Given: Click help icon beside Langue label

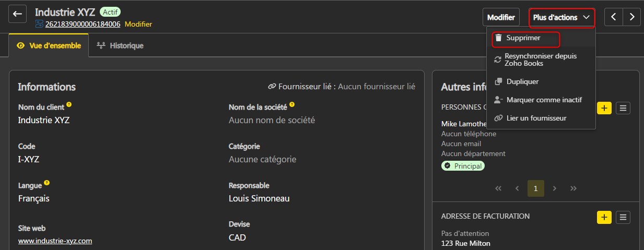Looking at the screenshot, I should tap(47, 183).
